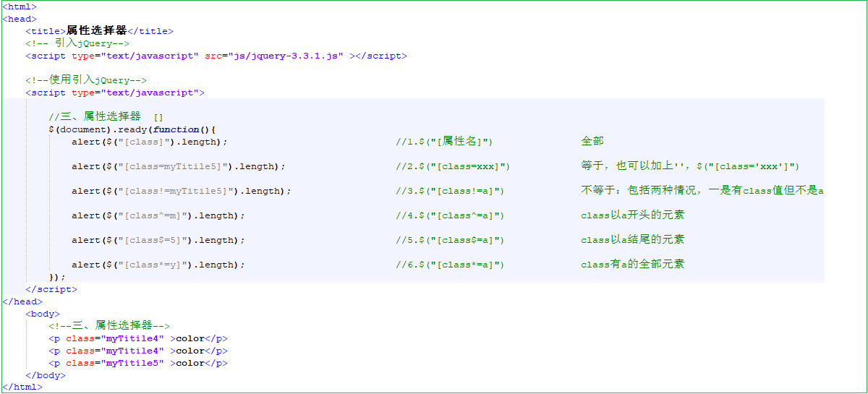The image size is (868, 394).
Task: Click the p tag with class myTitile5
Action: click(138, 363)
